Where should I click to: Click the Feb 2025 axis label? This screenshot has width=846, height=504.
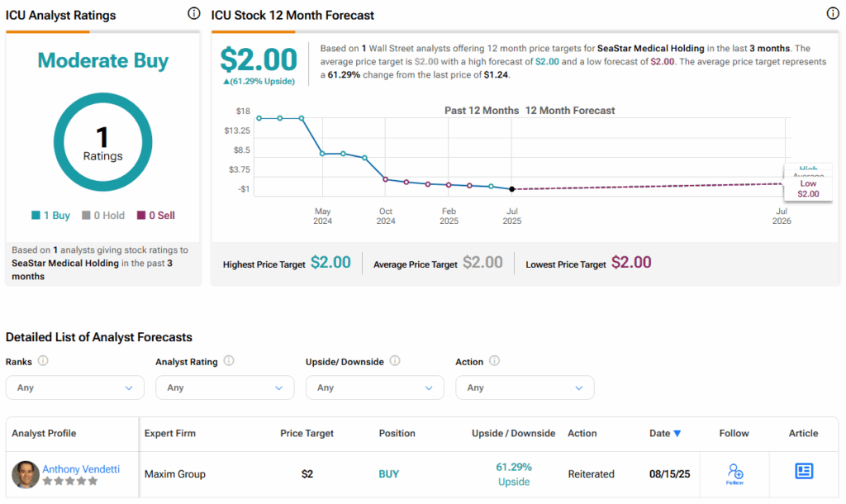(449, 216)
